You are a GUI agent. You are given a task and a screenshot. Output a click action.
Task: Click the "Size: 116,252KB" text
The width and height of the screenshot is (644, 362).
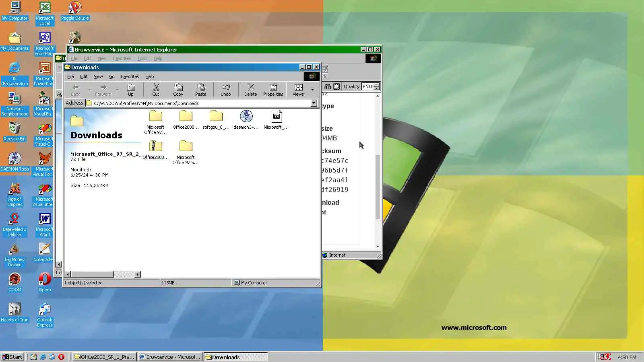[89, 185]
